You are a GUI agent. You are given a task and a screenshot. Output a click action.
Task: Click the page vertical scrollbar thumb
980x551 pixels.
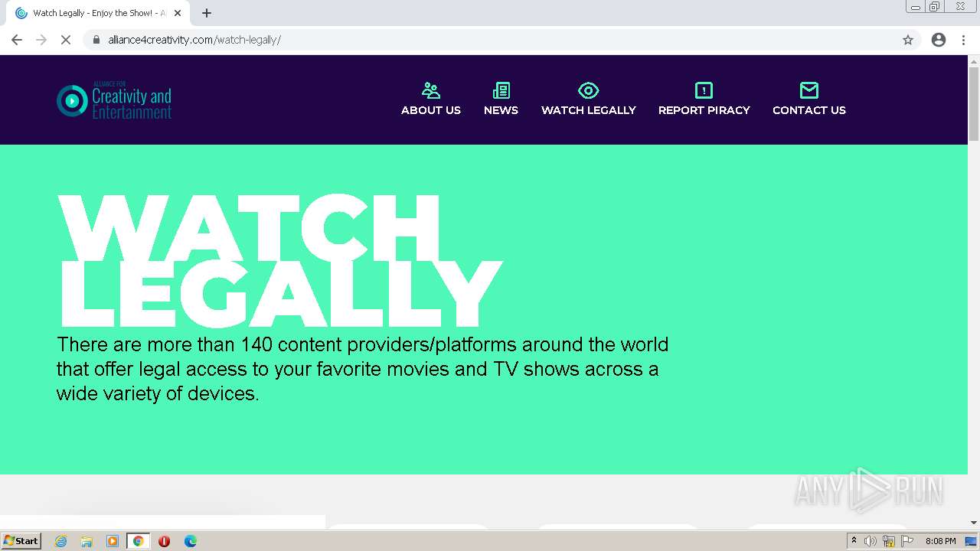[974, 103]
